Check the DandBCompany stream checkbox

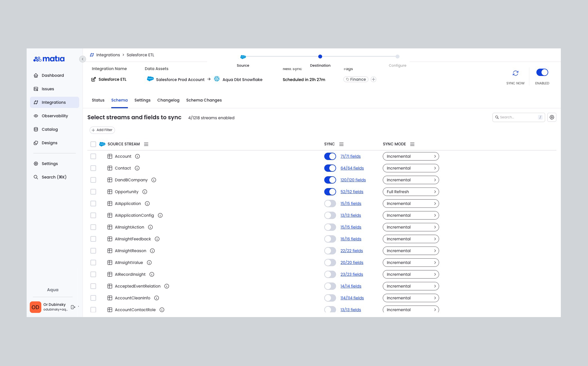[93, 180]
